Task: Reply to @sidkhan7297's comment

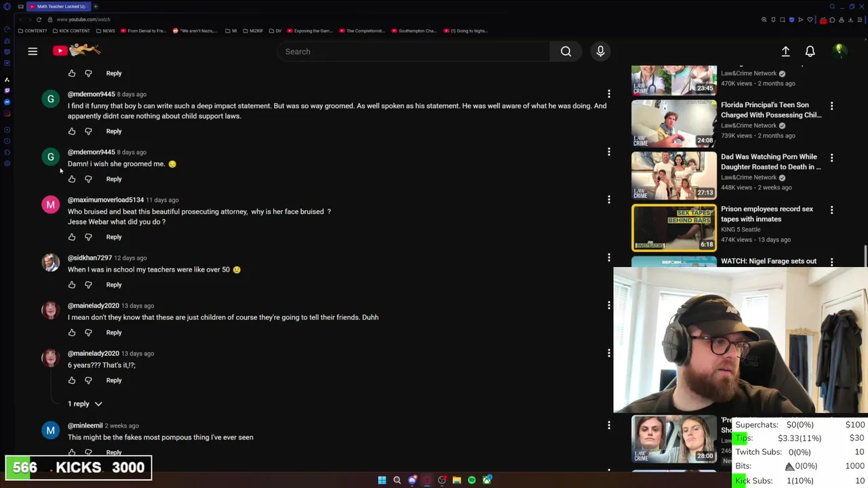Action: tap(114, 285)
